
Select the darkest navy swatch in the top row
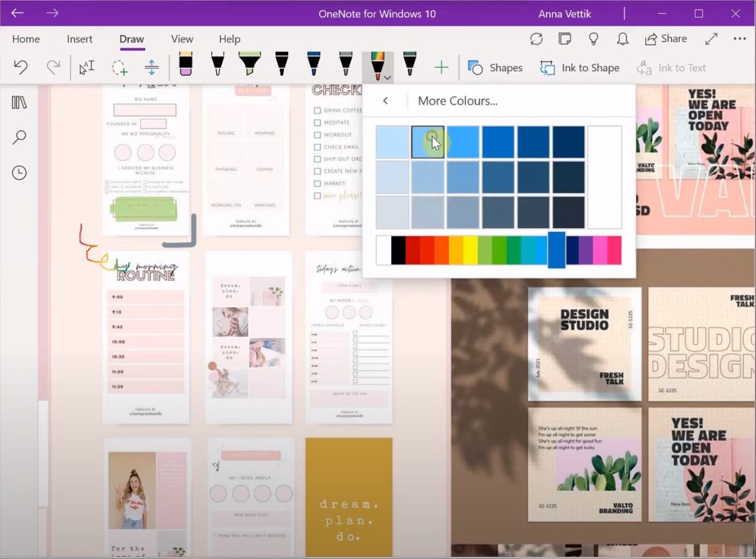(x=568, y=142)
